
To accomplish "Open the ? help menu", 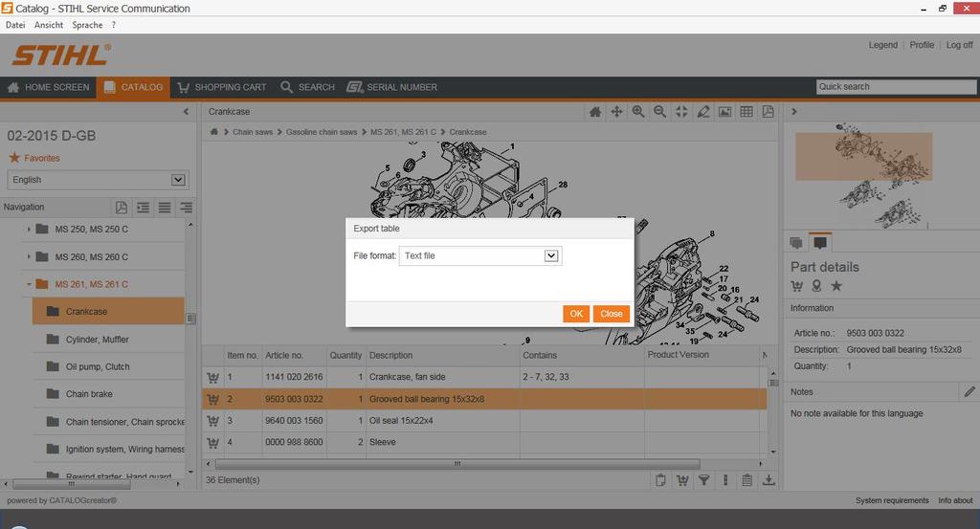I will coord(114,25).
